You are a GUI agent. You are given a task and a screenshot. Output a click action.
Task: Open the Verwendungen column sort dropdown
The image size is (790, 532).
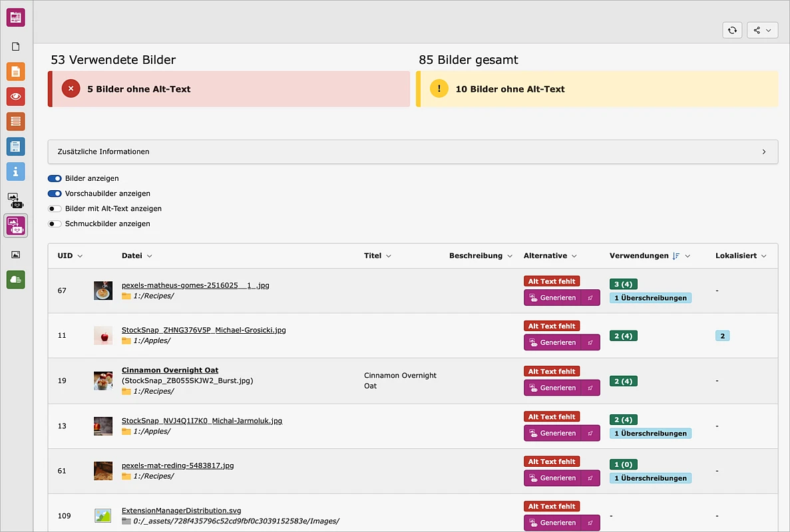pyautogui.click(x=688, y=256)
